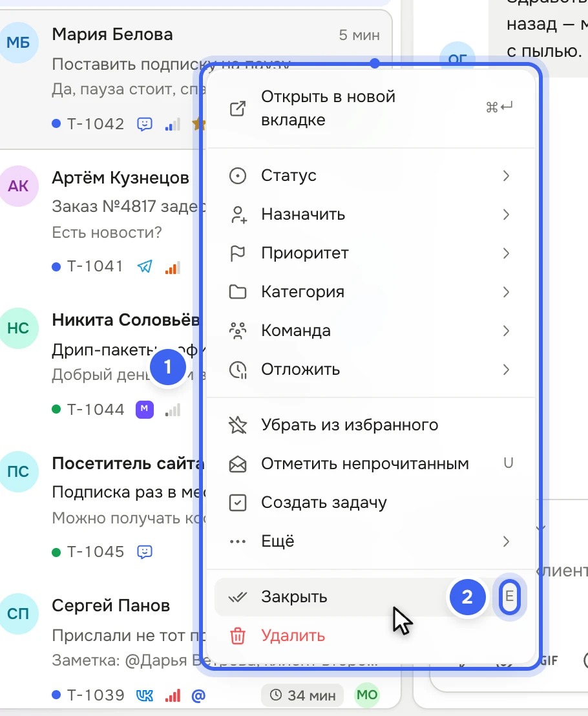The image size is (588, 716).
Task: Click the chat channel icon next to T-1042
Action: [145, 123]
